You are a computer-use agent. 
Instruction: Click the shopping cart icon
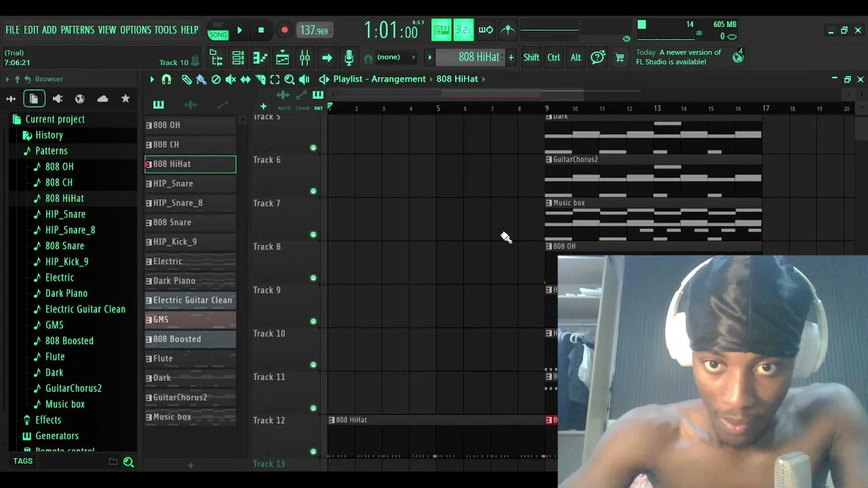pos(620,58)
